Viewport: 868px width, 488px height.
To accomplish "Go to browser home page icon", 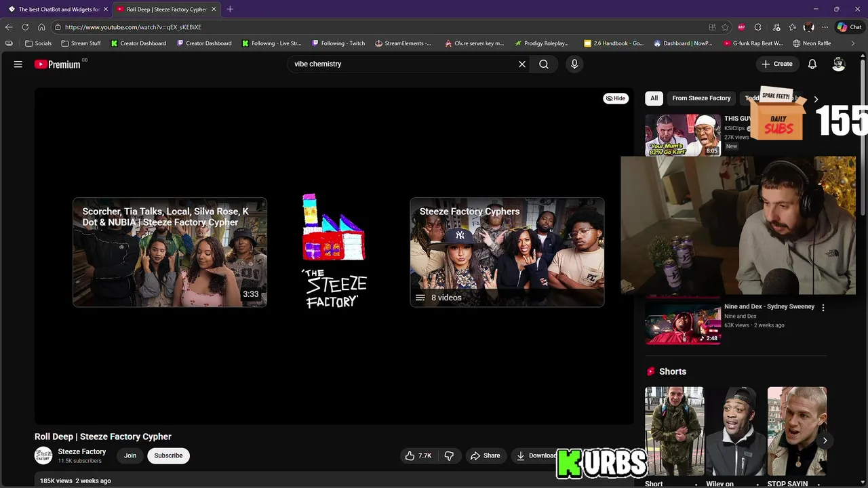I will (41, 27).
